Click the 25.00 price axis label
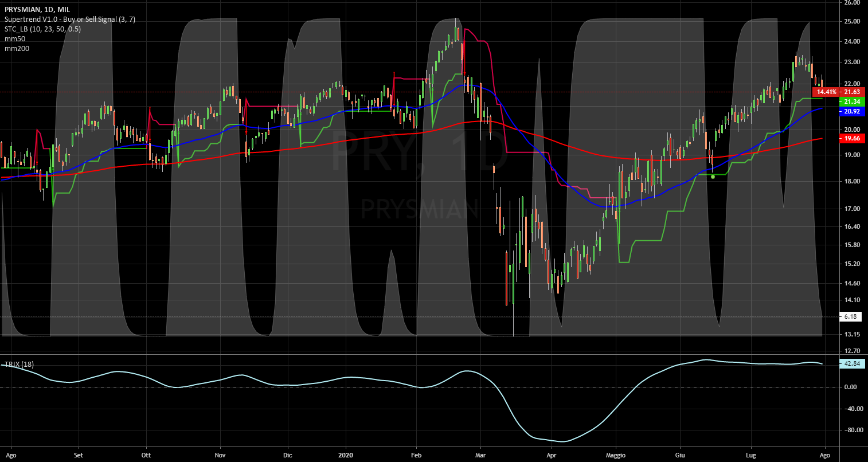Viewport: 868px width, 462px height. point(852,21)
